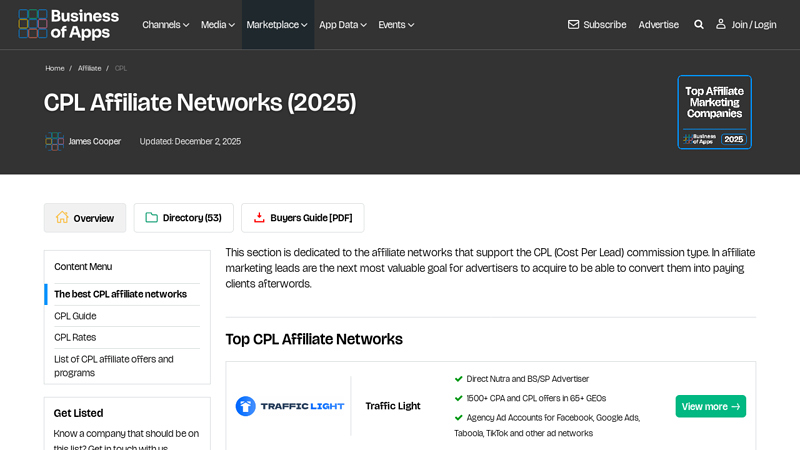The height and width of the screenshot is (450, 800).
Task: Switch to the Overview tab
Action: pos(85,218)
